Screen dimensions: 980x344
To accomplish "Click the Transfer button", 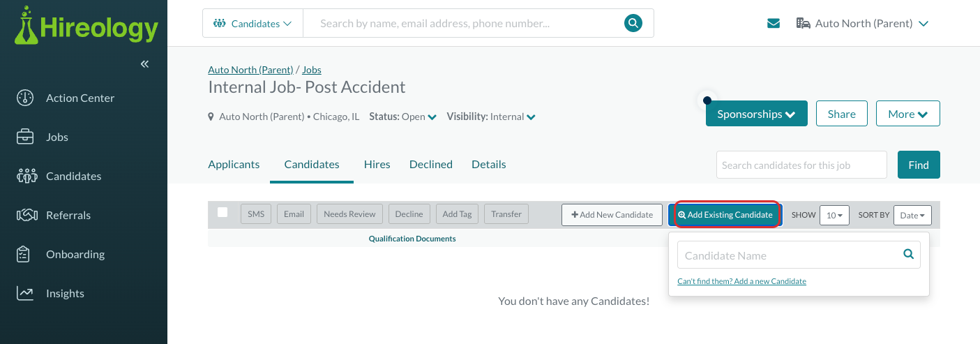I will (506, 214).
